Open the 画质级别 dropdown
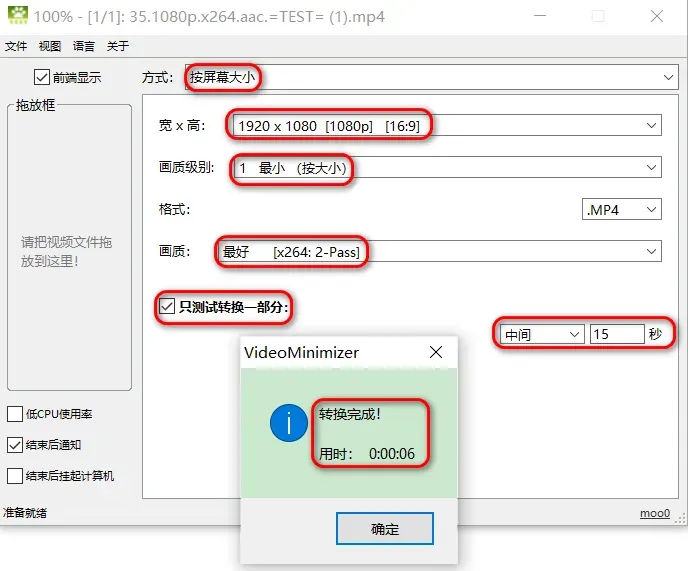The image size is (688, 571). (447, 167)
